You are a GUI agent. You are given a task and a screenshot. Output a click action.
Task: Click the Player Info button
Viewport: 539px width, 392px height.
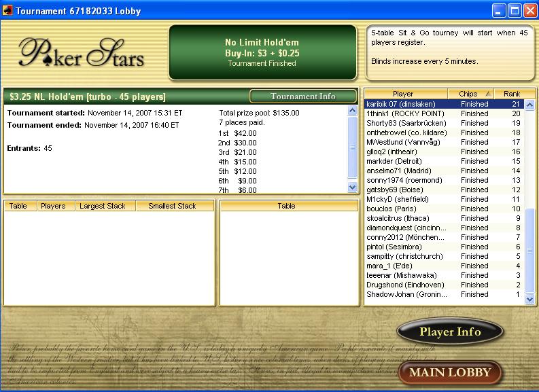point(450,332)
